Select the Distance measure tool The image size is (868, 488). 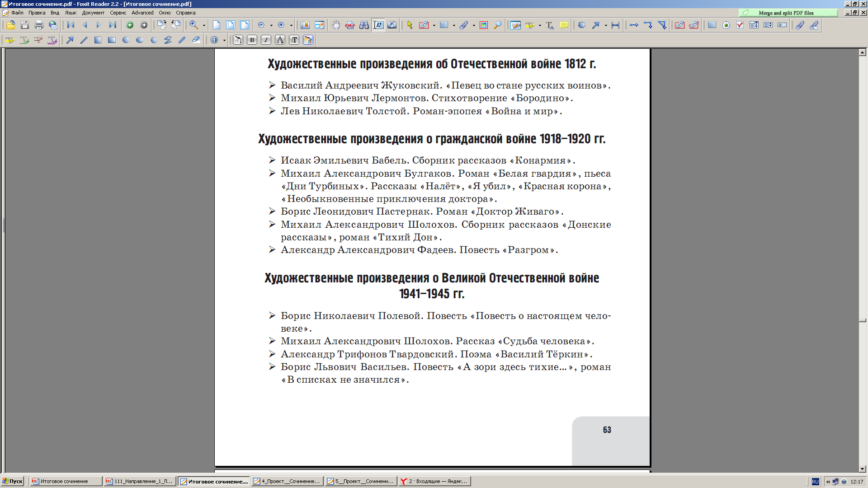616,25
